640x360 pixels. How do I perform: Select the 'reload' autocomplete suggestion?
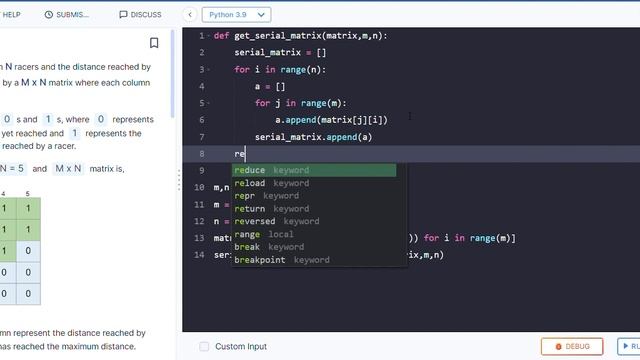click(x=314, y=183)
